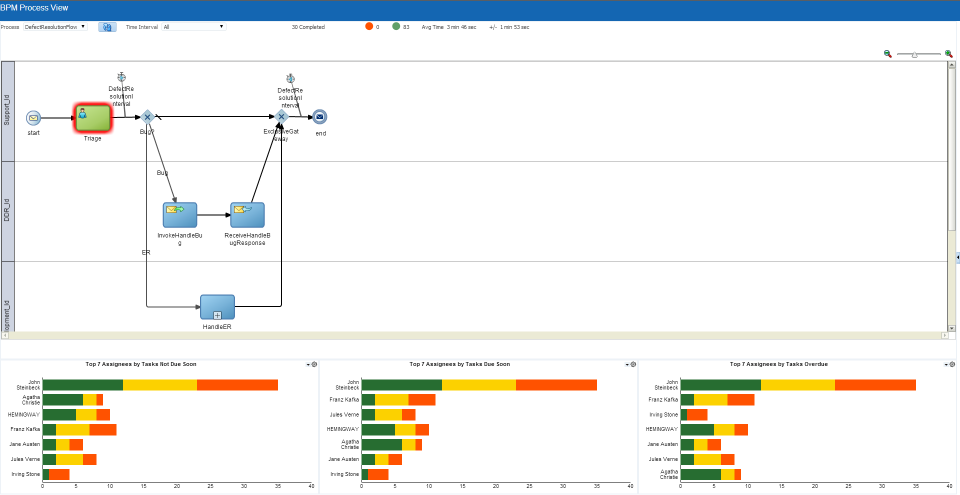
Task: Click John Steinbeck's orange segment in Due Soon chart
Action: [556, 385]
